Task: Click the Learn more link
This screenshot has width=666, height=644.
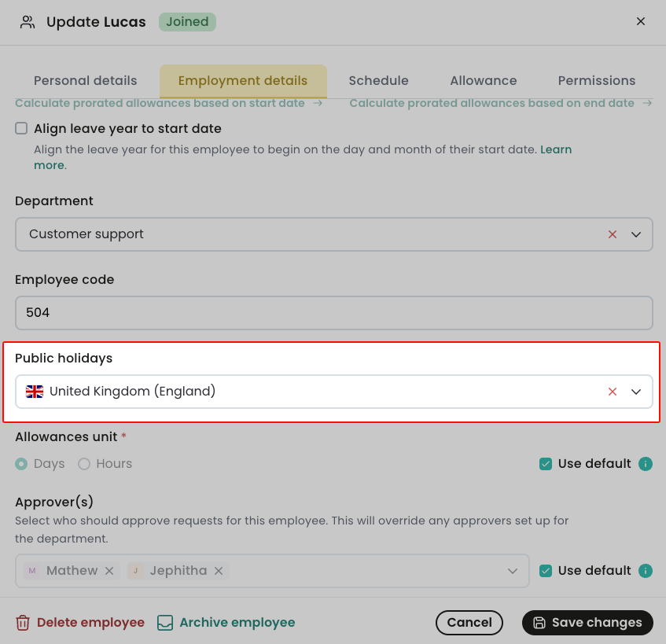Action: pyautogui.click(x=556, y=149)
